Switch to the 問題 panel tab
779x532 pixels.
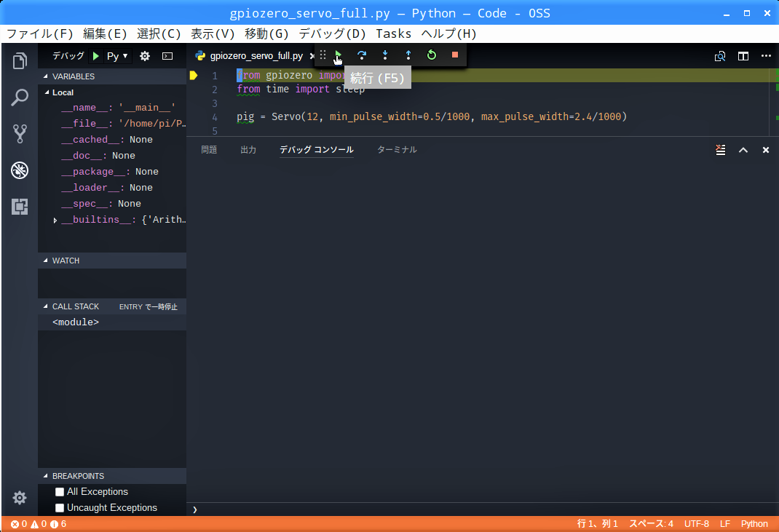coord(209,149)
